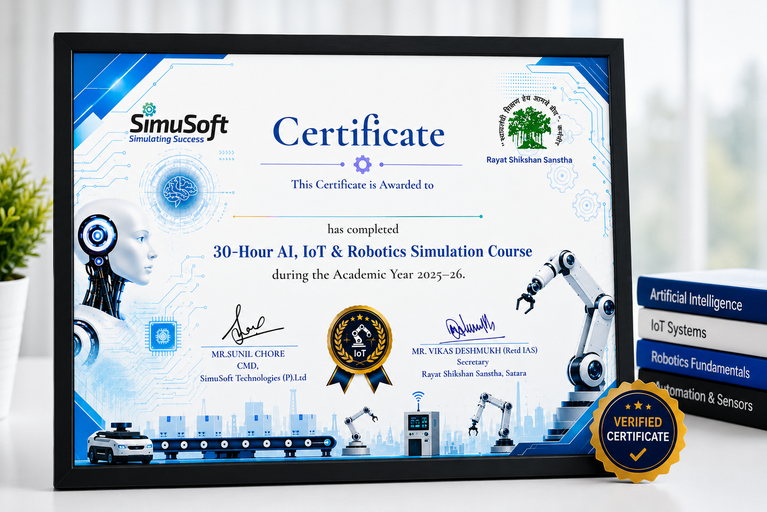The width and height of the screenshot is (767, 512).
Task: Click "This Certificate is Awarded to"
Action: pos(362,185)
